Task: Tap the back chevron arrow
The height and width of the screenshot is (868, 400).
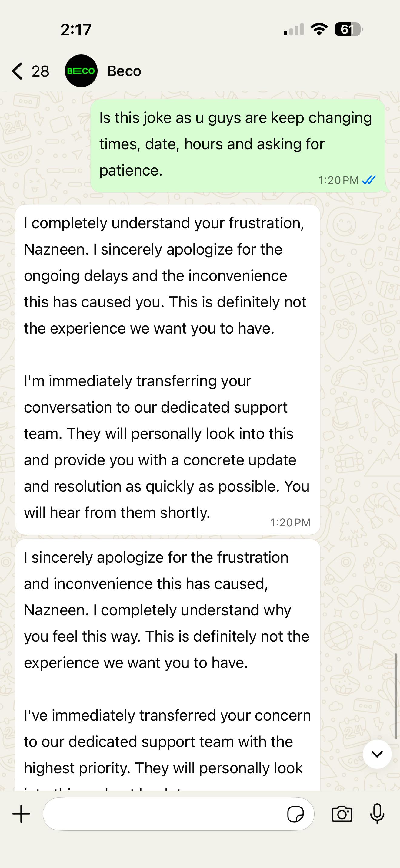Action: (x=17, y=71)
